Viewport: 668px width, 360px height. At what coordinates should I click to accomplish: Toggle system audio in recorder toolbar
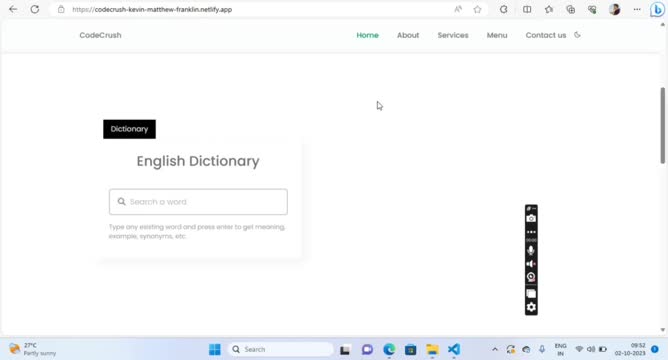pyautogui.click(x=531, y=264)
